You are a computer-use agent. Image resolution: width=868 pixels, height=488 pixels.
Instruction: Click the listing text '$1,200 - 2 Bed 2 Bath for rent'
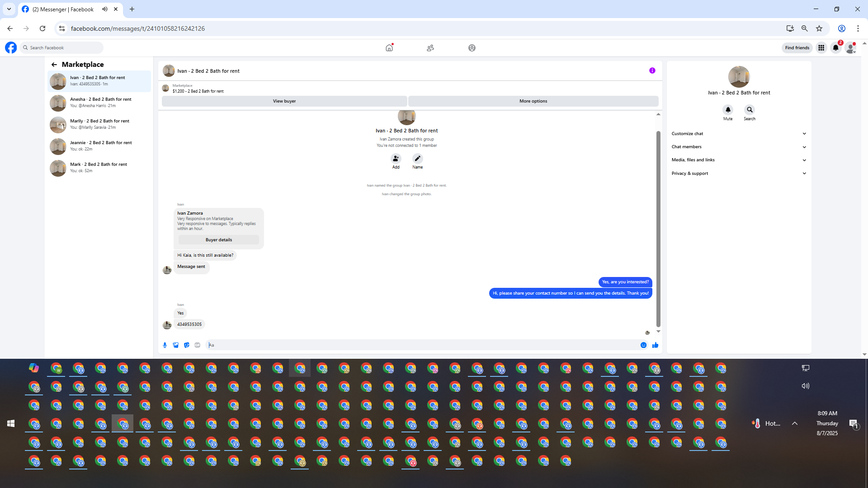(x=198, y=91)
